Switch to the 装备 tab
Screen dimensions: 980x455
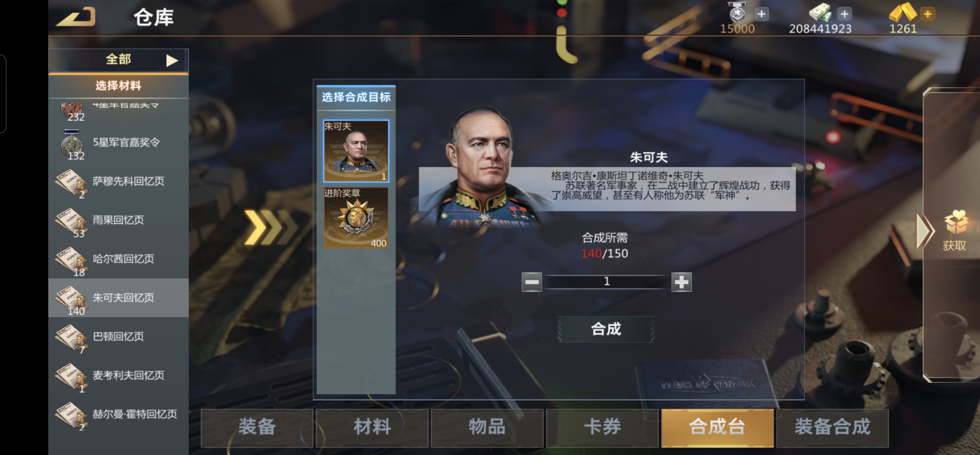tap(257, 427)
